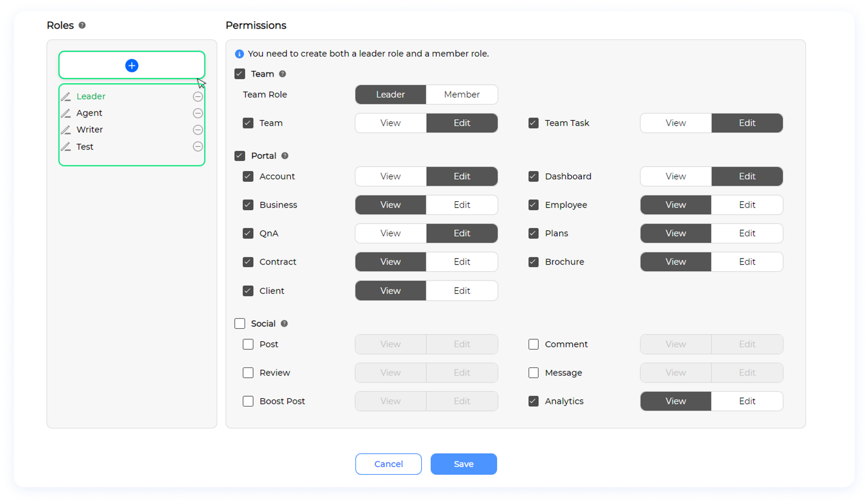868x503 pixels.
Task: Toggle the Boost Post checkbox
Action: tap(248, 401)
